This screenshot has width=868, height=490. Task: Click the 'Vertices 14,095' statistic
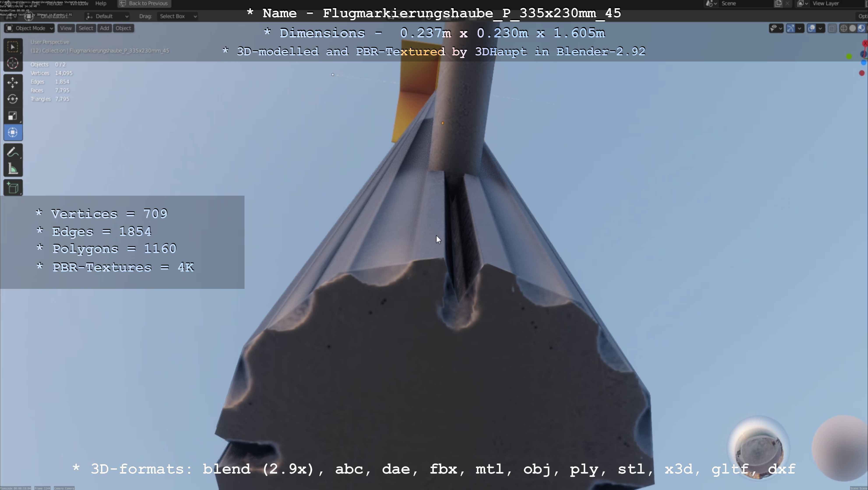51,73
